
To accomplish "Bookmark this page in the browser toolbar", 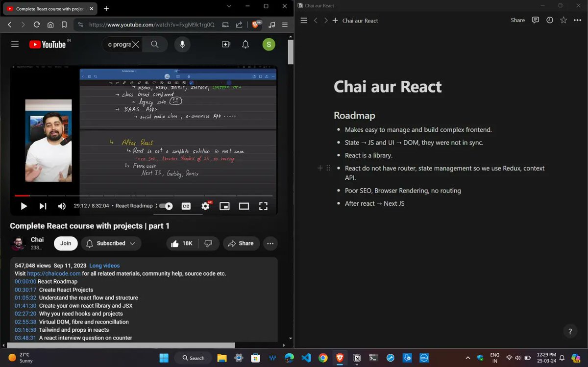I will coord(64,24).
